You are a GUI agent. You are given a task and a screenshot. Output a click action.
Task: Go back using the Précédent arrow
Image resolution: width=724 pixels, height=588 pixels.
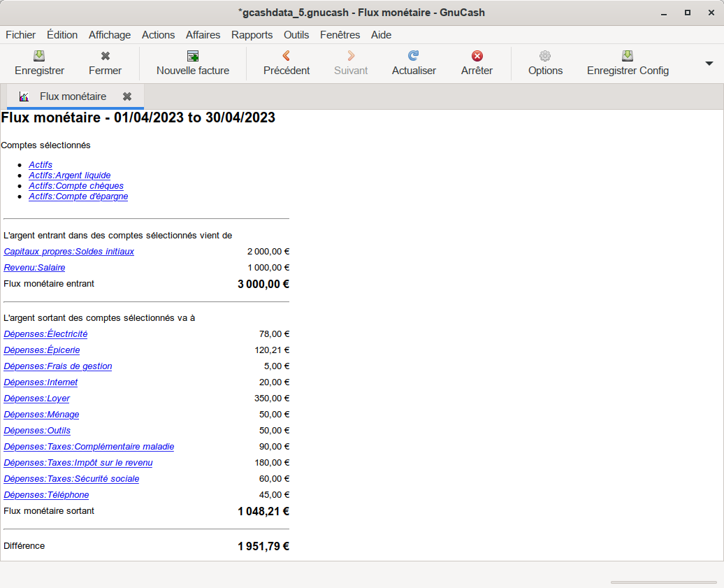click(286, 57)
